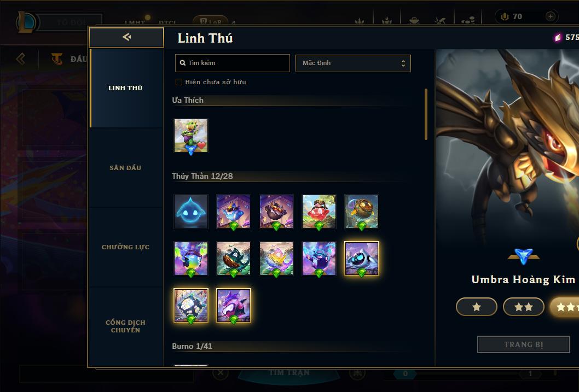This screenshot has height=392, width=579.
Task: Click the Tìm kiếm search field
Action: 232,63
